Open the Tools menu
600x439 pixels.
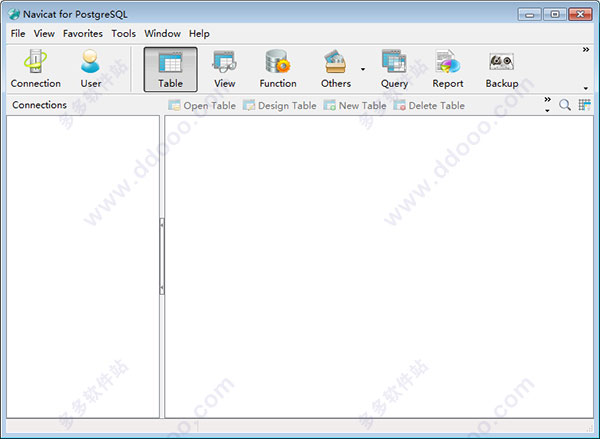pos(124,34)
